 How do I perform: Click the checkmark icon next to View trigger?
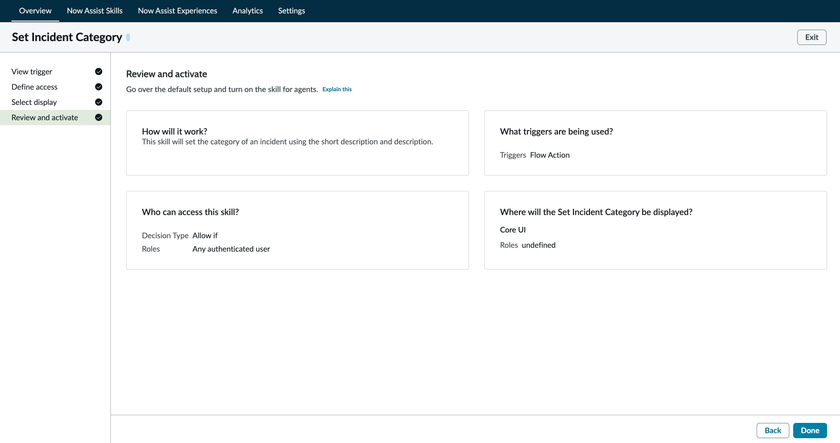coord(98,72)
